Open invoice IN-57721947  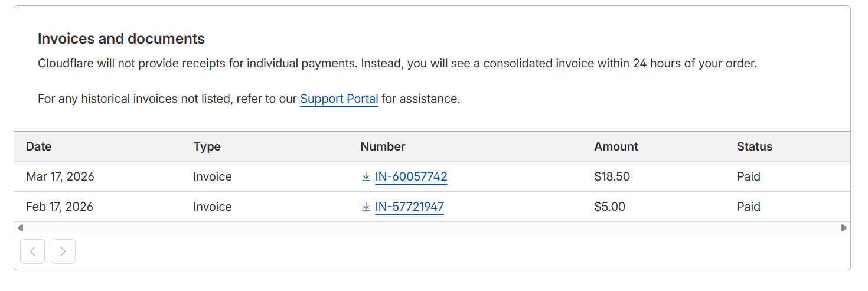(409, 207)
